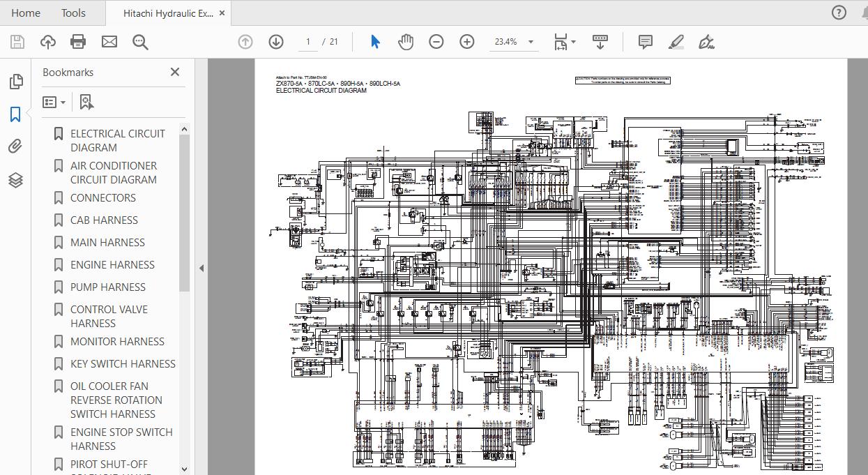Viewport: 868px width, 475px height.
Task: Toggle the Bookmarks panel button in sidebar
Action: pyautogui.click(x=15, y=114)
